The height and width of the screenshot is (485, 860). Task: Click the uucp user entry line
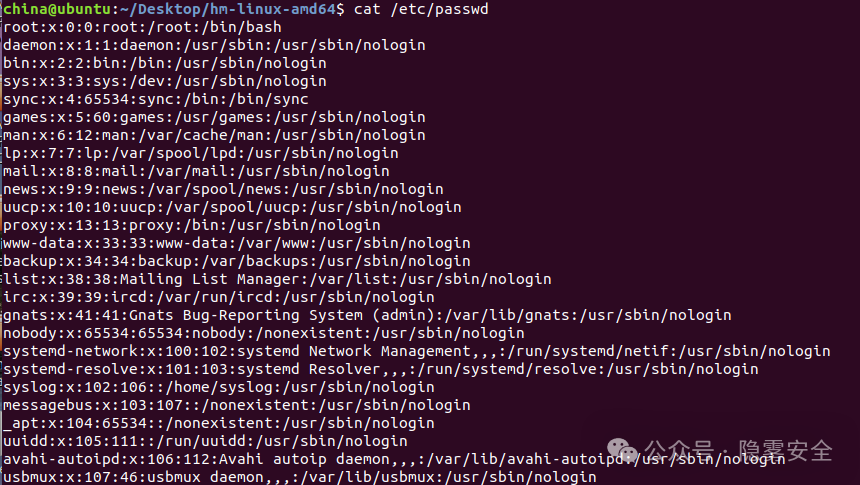pos(232,207)
